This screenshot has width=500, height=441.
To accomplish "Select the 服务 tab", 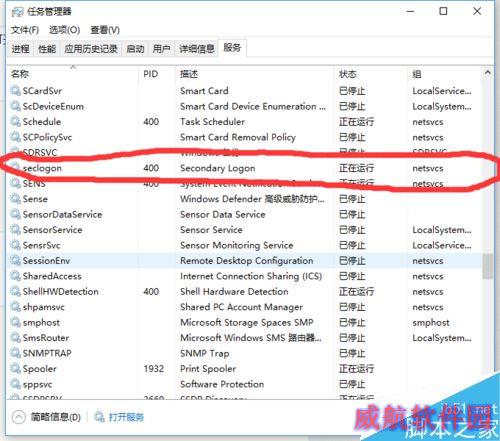I will (232, 48).
